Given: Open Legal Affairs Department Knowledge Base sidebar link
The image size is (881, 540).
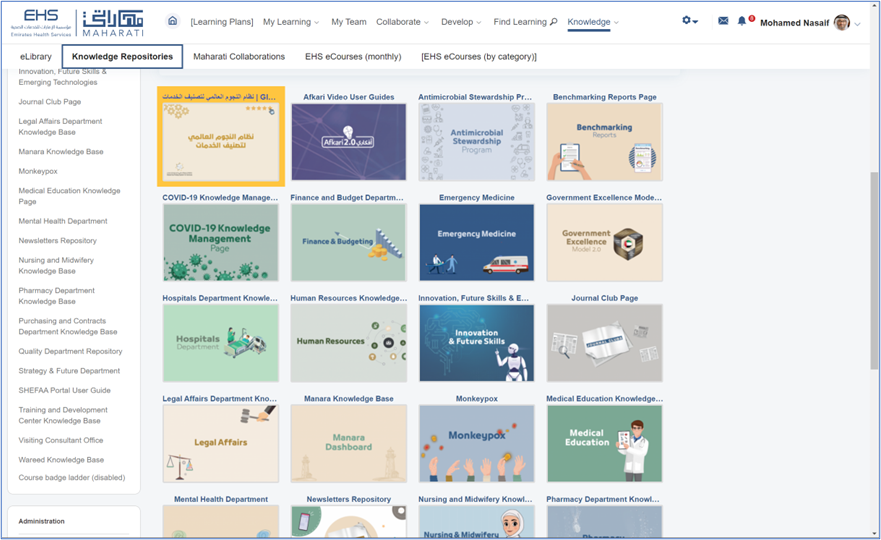Looking at the screenshot, I should pyautogui.click(x=60, y=126).
